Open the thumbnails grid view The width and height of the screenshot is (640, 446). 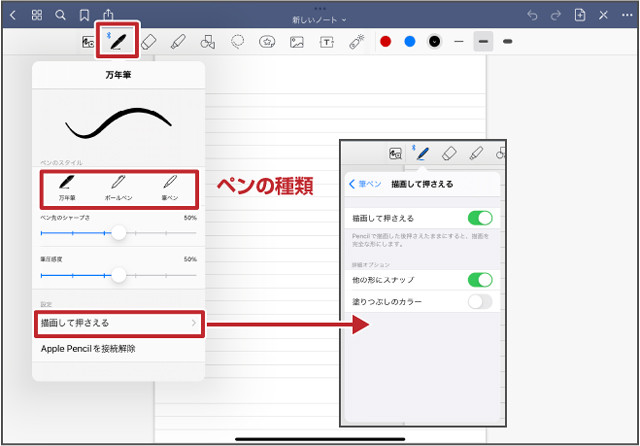pos(37,15)
